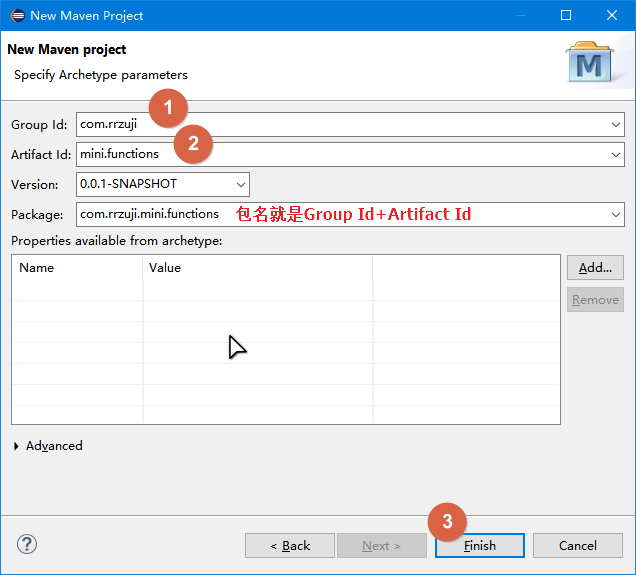Click the Cancel button

578,546
